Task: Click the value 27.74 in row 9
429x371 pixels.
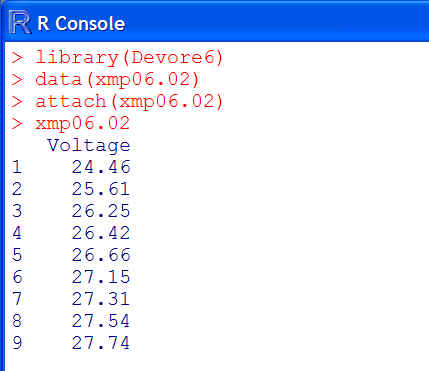Action: [x=101, y=343]
